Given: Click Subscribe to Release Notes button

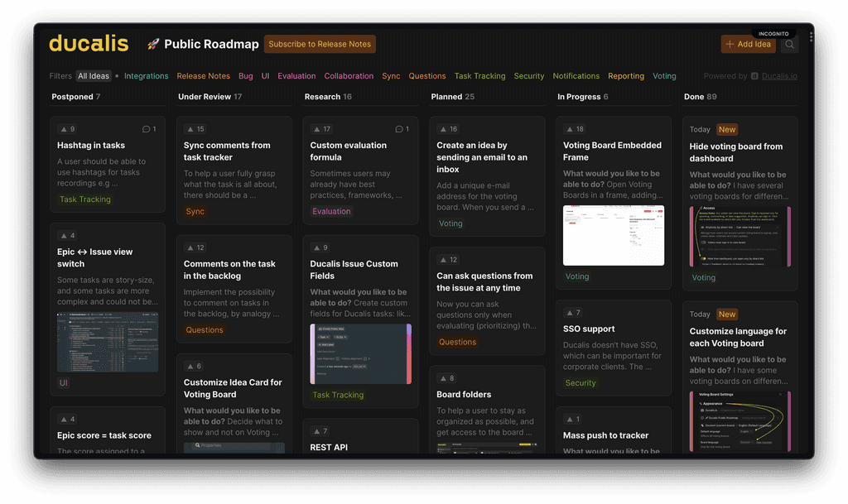Looking at the screenshot, I should (320, 45).
